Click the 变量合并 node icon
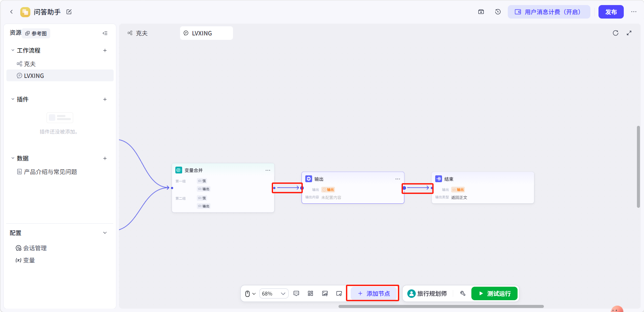This screenshot has height=312, width=644. point(179,170)
